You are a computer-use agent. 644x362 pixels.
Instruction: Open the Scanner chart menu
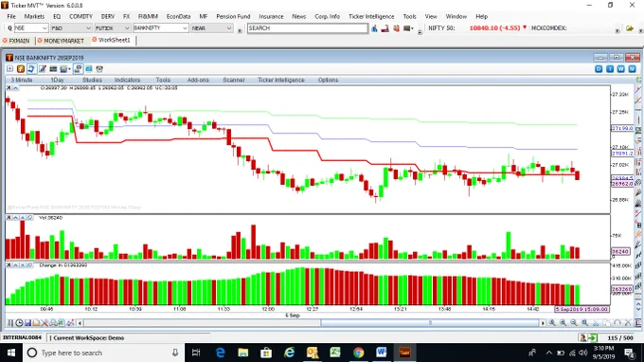tap(234, 80)
